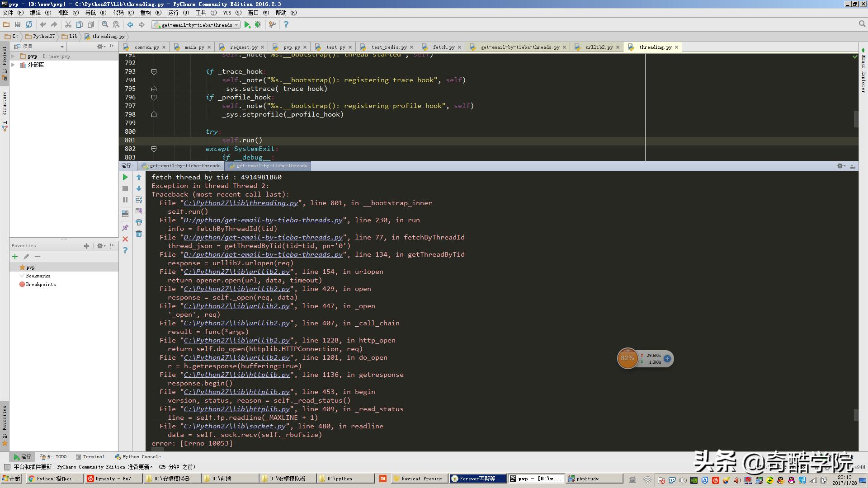This screenshot has width=868, height=488.
Task: Click the C:\Python27\lib\socket.py traceback link
Action: pyautogui.click(x=235, y=426)
